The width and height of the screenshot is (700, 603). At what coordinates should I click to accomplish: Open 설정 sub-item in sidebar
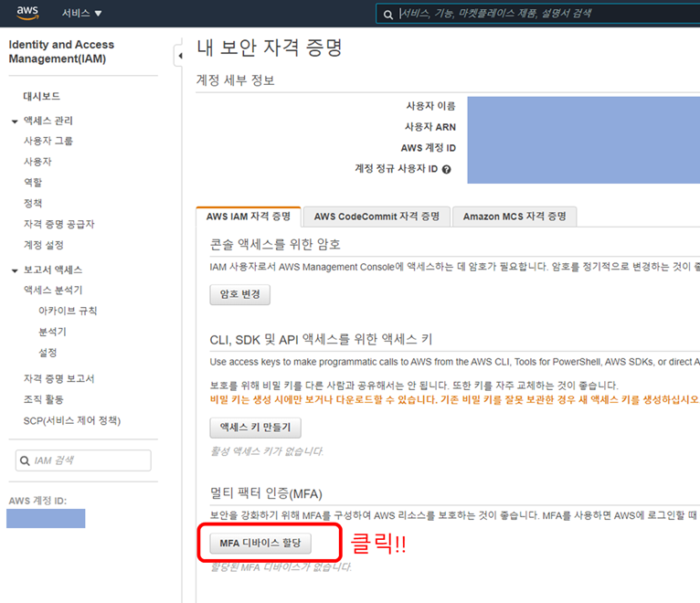pyautogui.click(x=48, y=353)
